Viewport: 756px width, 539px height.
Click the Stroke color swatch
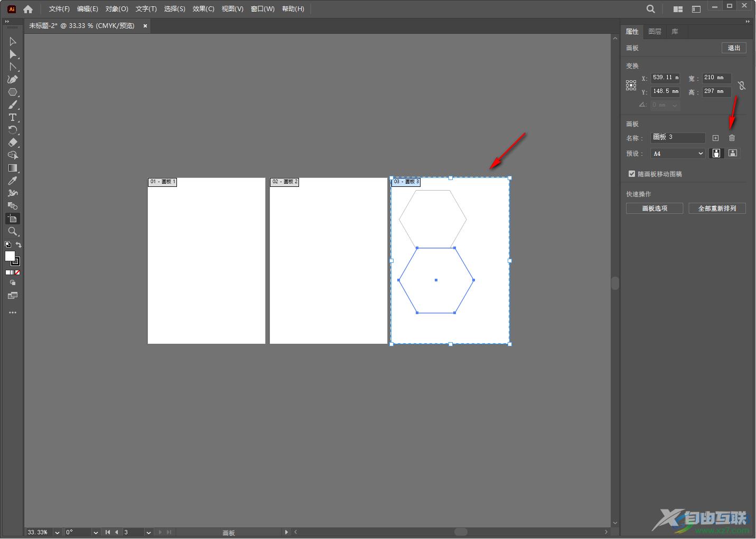point(16,261)
